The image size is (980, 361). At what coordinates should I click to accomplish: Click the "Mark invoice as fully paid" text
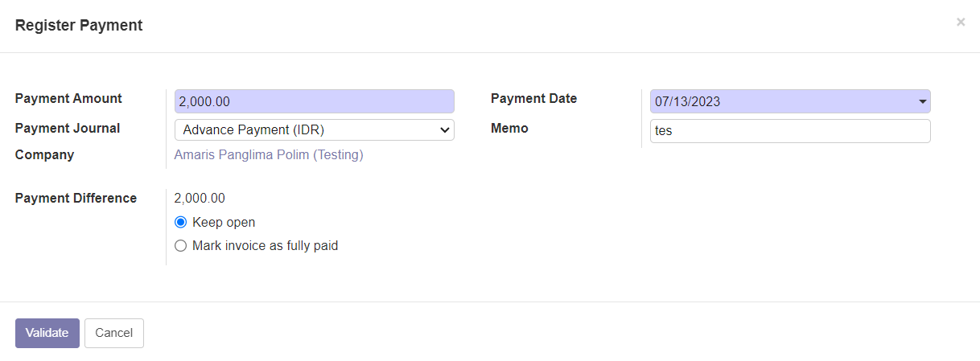(x=265, y=246)
